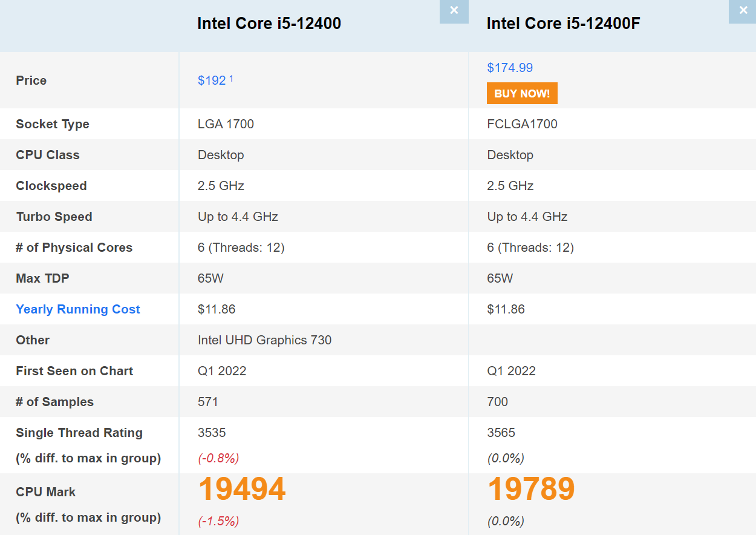This screenshot has width=756, height=535.
Task: Click the 3565 single thread score
Action: coord(501,433)
